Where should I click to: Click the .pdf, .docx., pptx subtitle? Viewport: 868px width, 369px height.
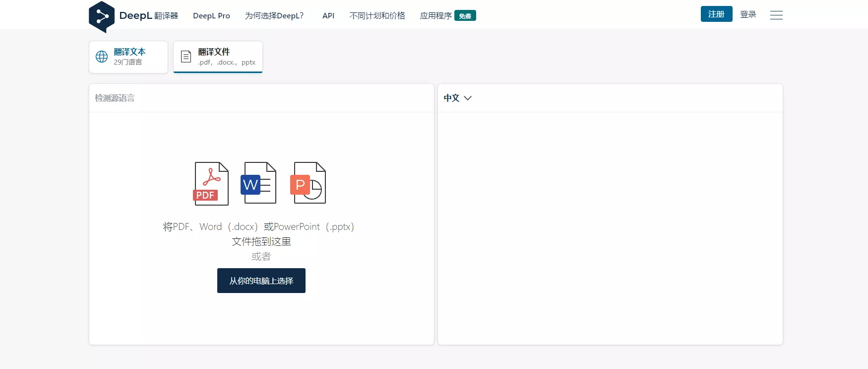[x=227, y=62]
